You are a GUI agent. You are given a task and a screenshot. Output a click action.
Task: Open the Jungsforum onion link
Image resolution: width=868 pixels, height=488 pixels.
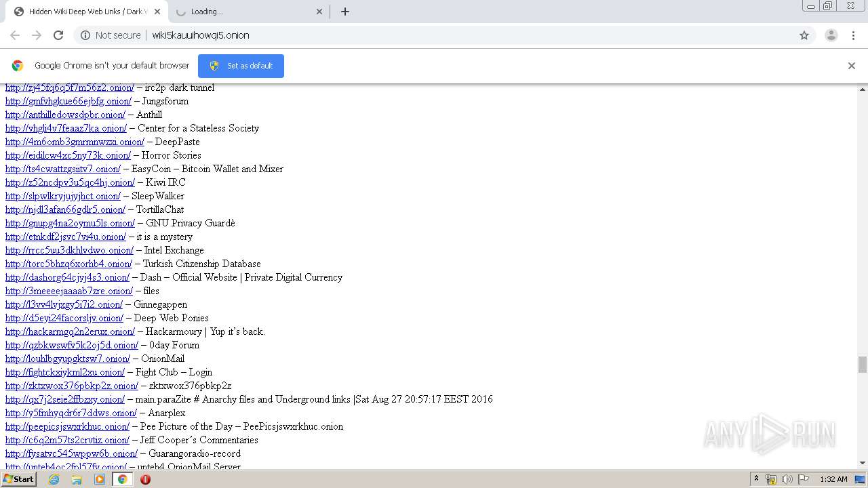68,101
